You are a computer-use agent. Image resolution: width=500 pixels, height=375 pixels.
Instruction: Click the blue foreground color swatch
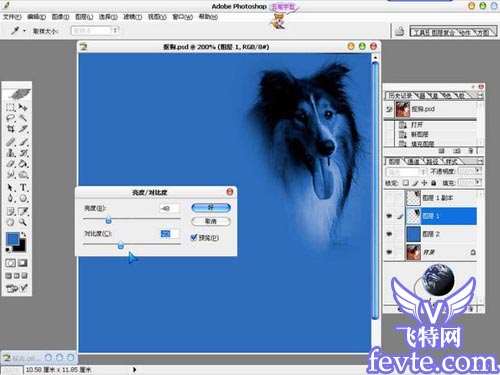coord(13,238)
